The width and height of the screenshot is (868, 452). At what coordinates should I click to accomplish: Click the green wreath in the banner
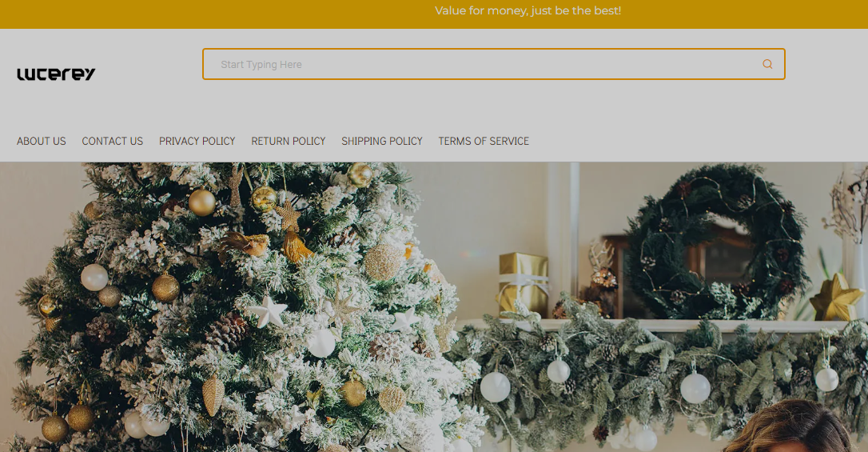(717, 241)
